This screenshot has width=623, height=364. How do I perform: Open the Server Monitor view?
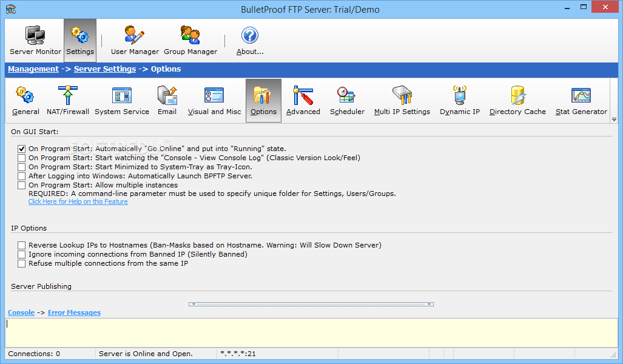35,40
